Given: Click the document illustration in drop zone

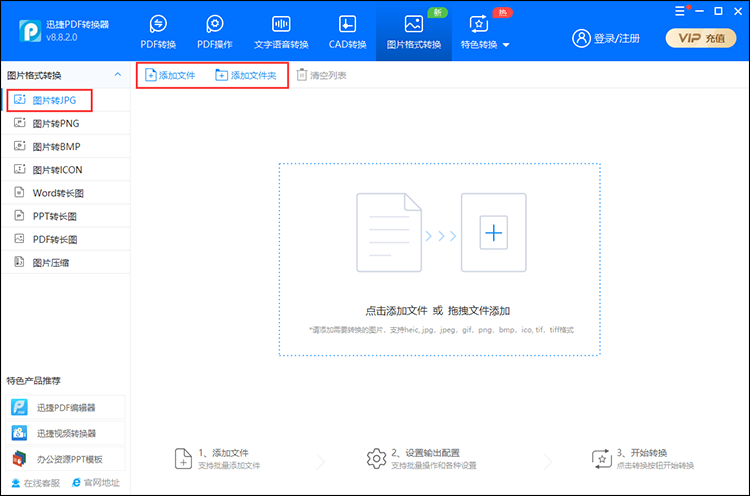Looking at the screenshot, I should point(389,232).
